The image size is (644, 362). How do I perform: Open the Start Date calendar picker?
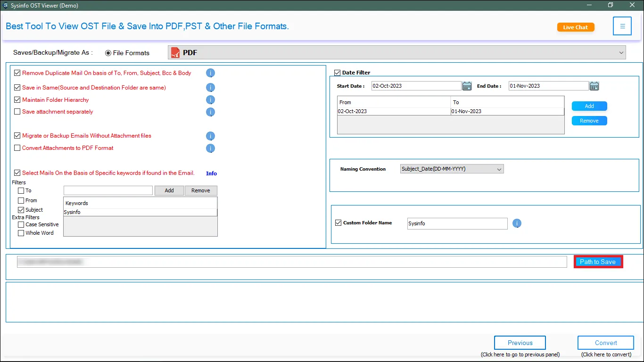(x=467, y=86)
